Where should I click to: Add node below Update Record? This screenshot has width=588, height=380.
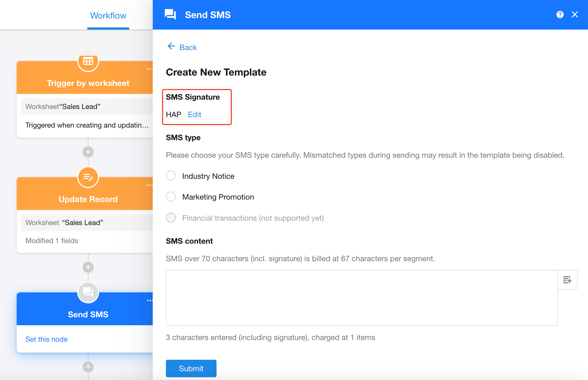[88, 267]
